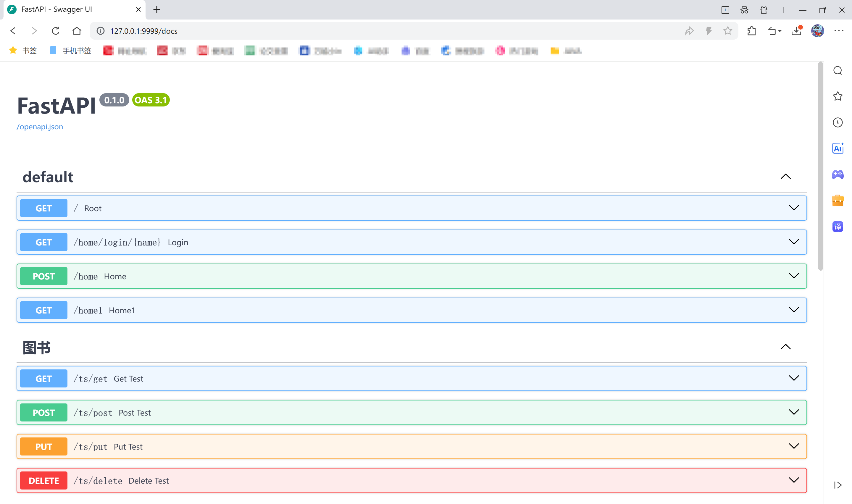This screenshot has height=504, width=852.
Task: Collapse the default section
Action: point(785,177)
